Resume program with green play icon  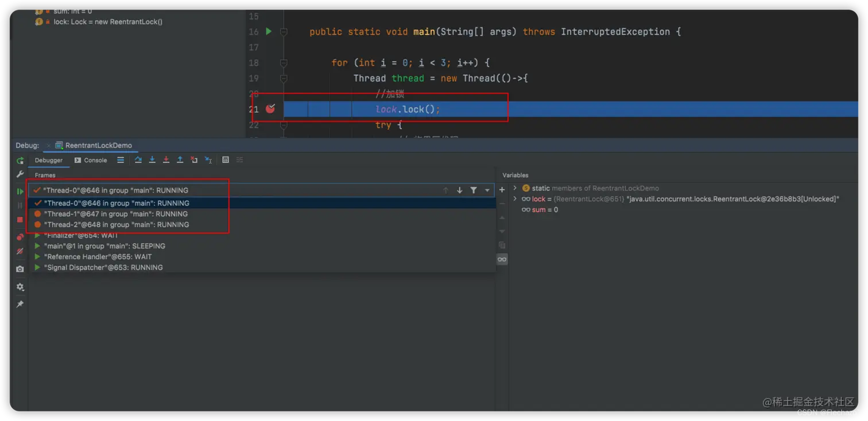[x=20, y=192]
